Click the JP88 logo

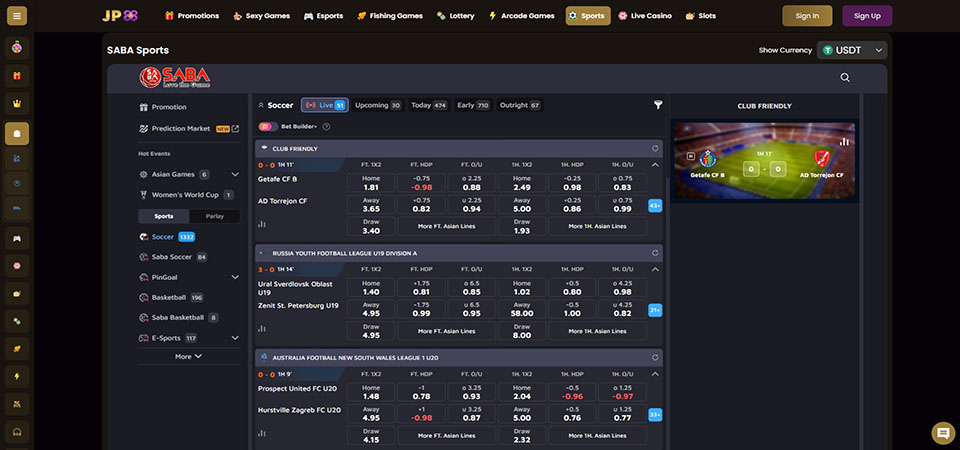(x=120, y=16)
